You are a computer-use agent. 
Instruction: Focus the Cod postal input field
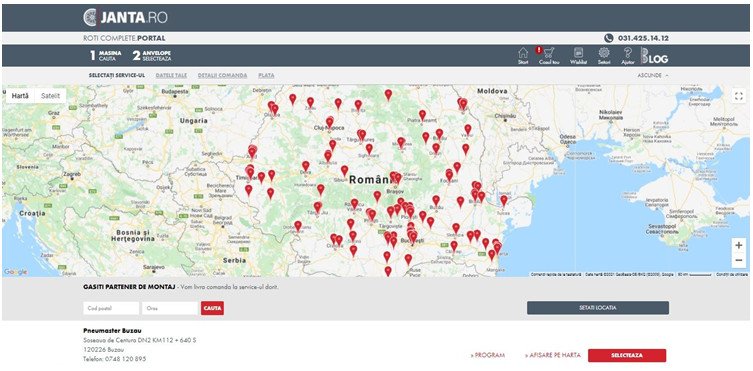pyautogui.click(x=111, y=308)
